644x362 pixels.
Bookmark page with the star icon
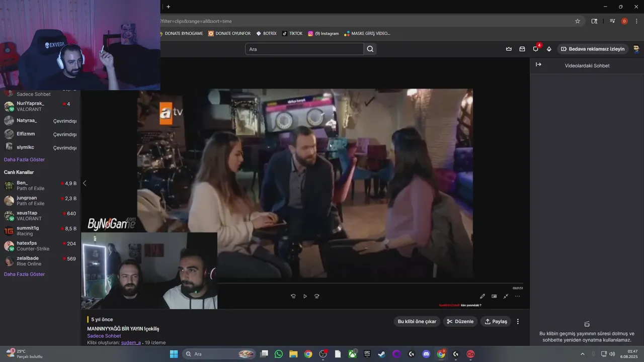578,21
